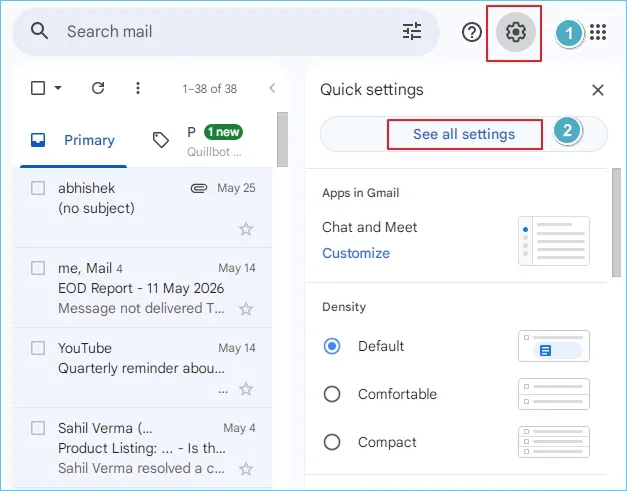The image size is (627, 491).
Task: Click the Promotions tag icon
Action: [161, 140]
